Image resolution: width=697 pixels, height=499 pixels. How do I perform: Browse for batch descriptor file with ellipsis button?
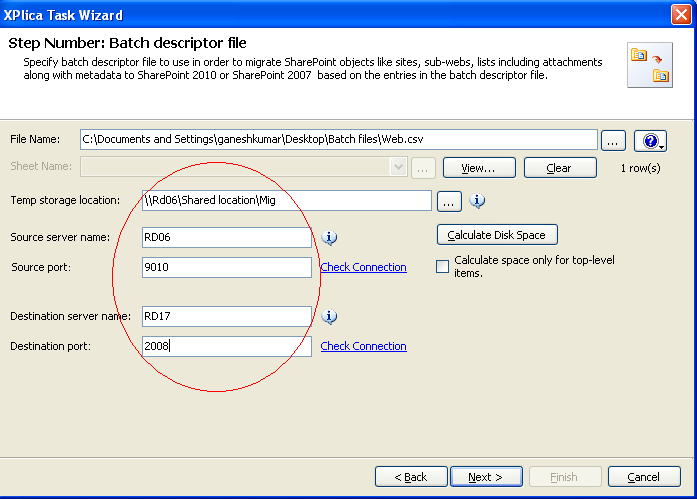(x=613, y=141)
